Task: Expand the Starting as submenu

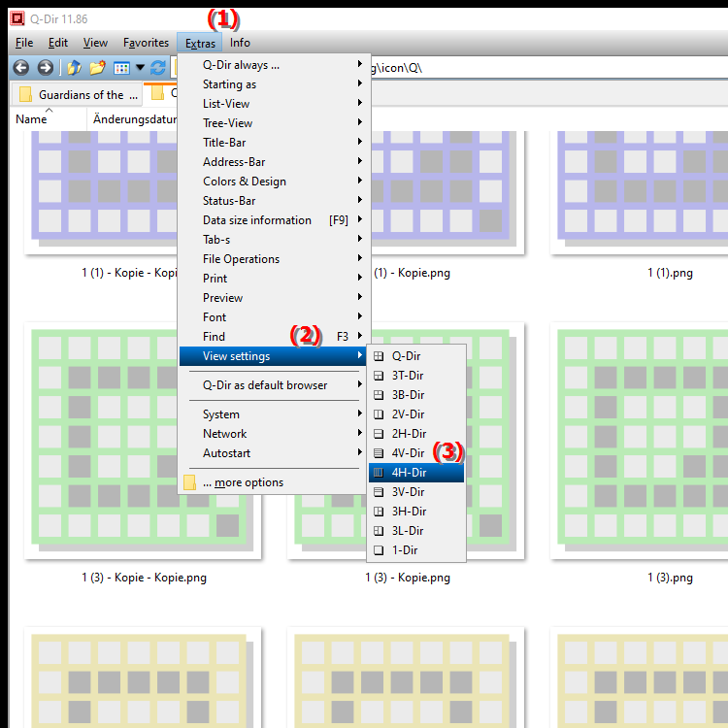Action: [275, 84]
